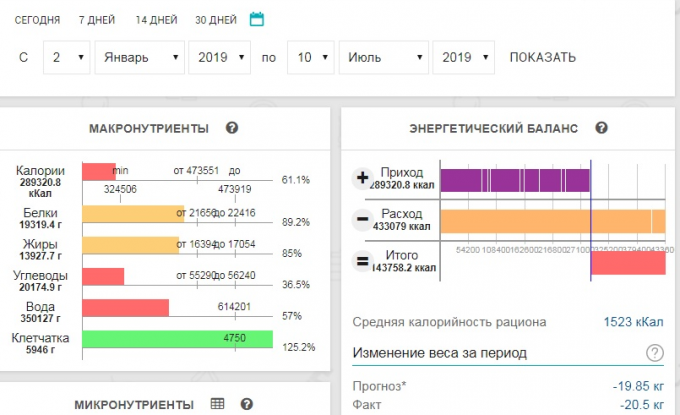Open table view icon beside Микронутриенты
The height and width of the screenshot is (415, 680).
click(217, 404)
